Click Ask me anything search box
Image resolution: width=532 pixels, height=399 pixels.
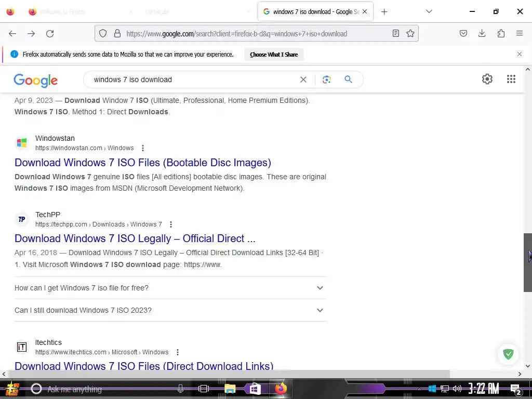102,389
